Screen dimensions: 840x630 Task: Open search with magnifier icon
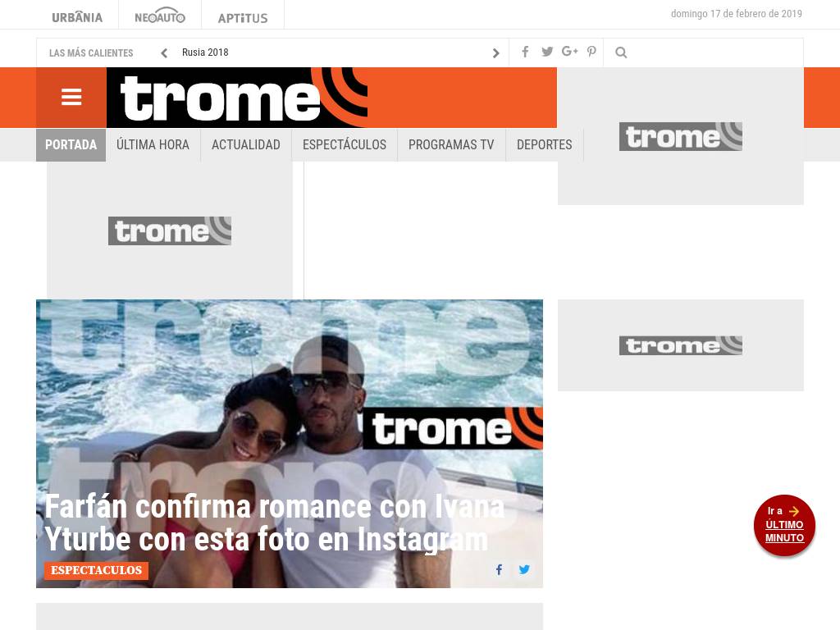621,52
